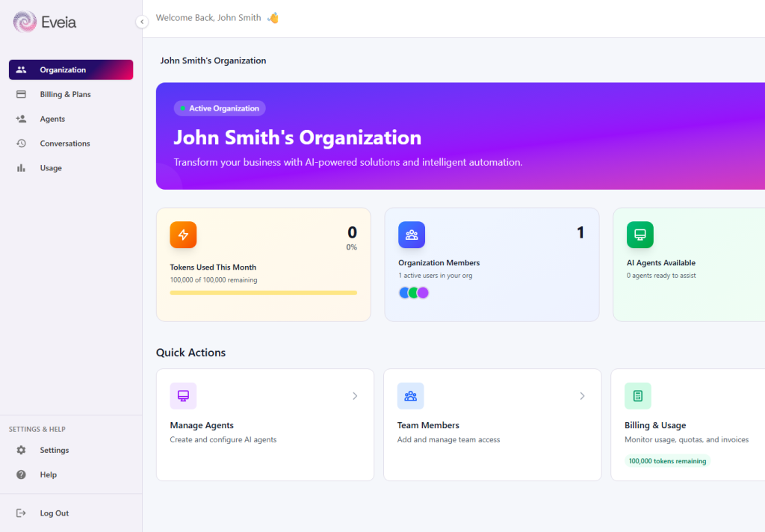Collapse the sidebar with the arrow button

[142, 22]
